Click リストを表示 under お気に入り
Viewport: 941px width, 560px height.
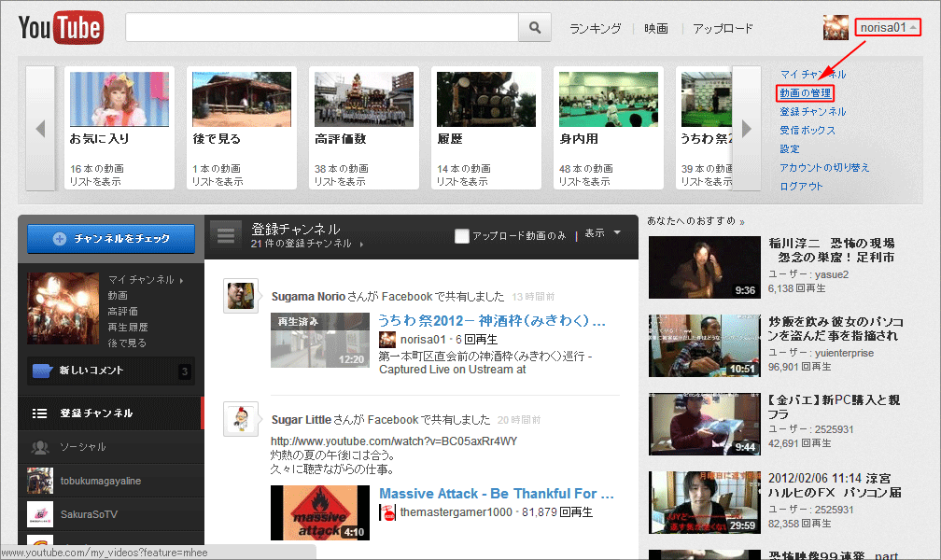pos(95,181)
